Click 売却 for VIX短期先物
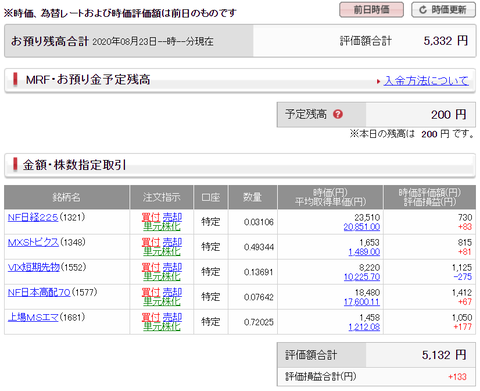Viewport: 480px width, 391px height. (172, 267)
